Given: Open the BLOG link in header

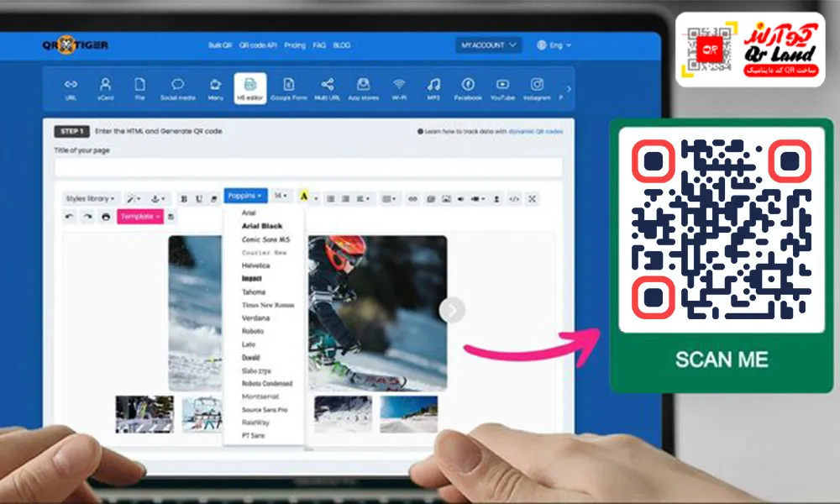Looking at the screenshot, I should 342,45.
